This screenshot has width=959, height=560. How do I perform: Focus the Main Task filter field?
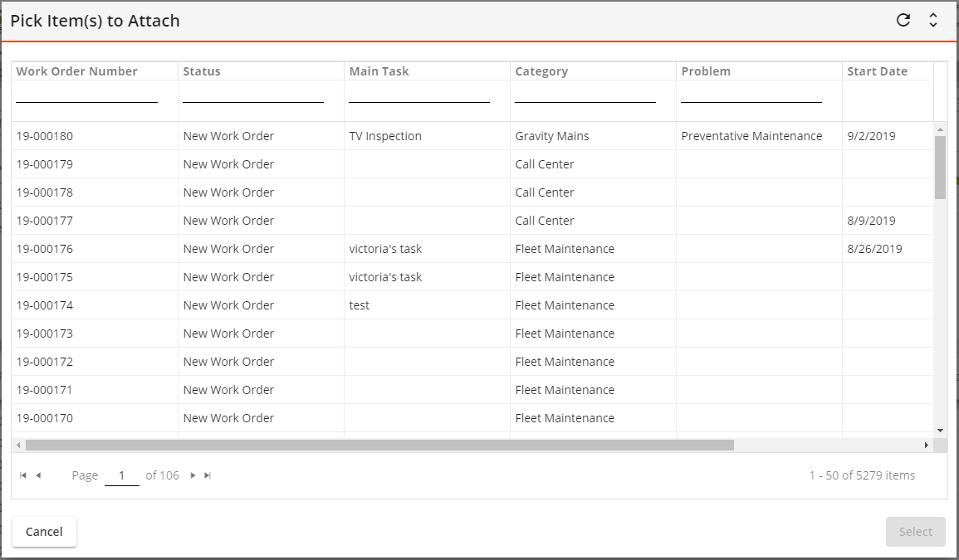click(419, 94)
